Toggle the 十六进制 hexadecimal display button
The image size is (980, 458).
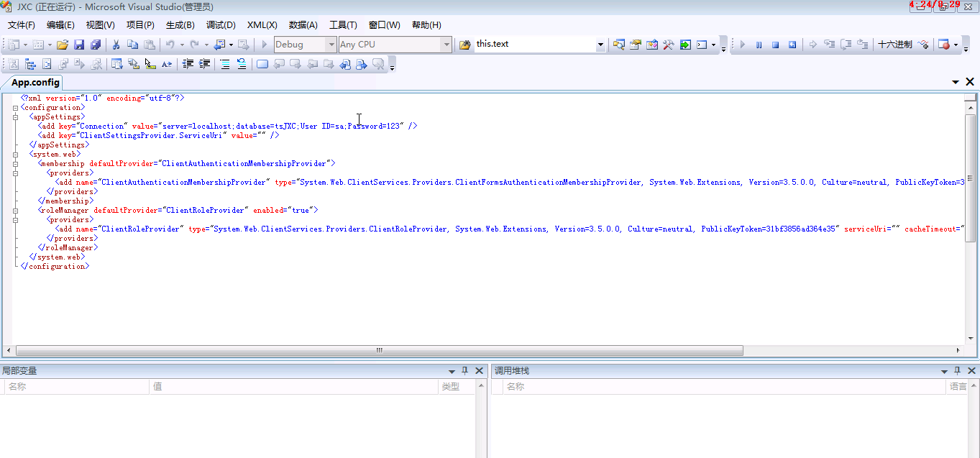coord(894,45)
